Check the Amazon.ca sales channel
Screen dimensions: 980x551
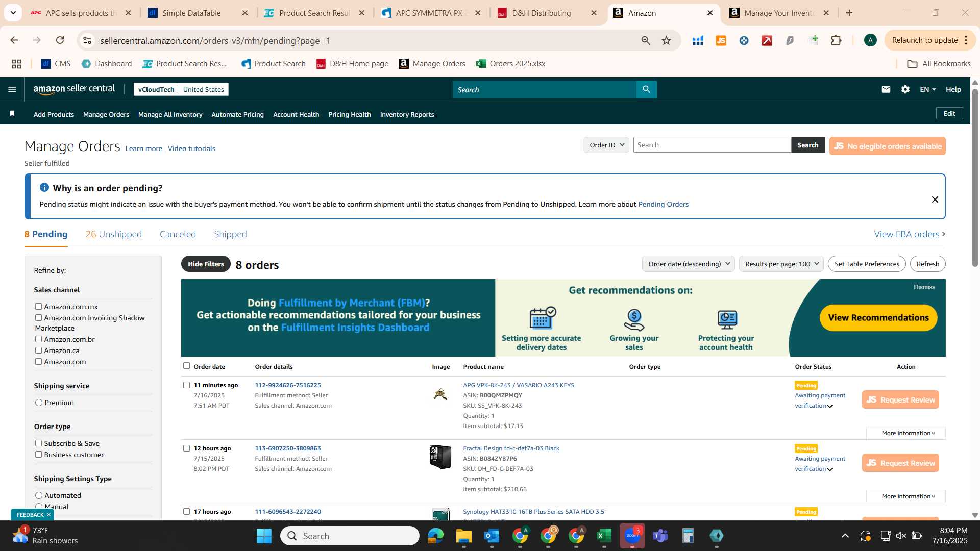(x=38, y=350)
